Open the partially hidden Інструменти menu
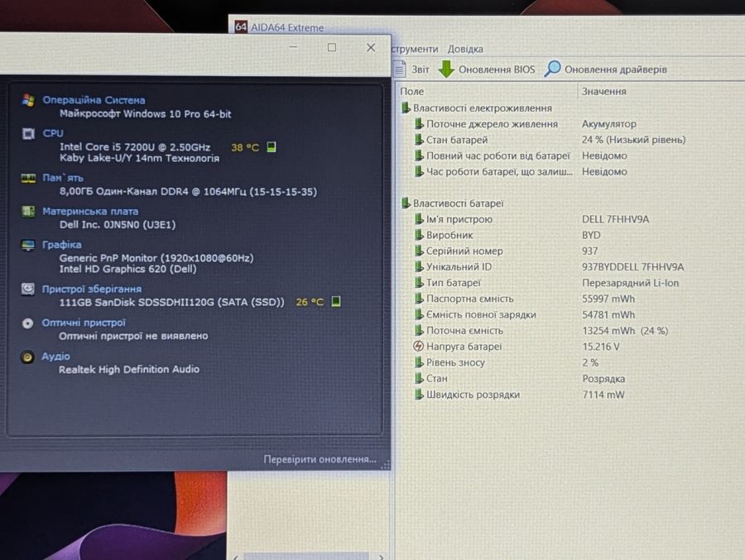 click(415, 49)
